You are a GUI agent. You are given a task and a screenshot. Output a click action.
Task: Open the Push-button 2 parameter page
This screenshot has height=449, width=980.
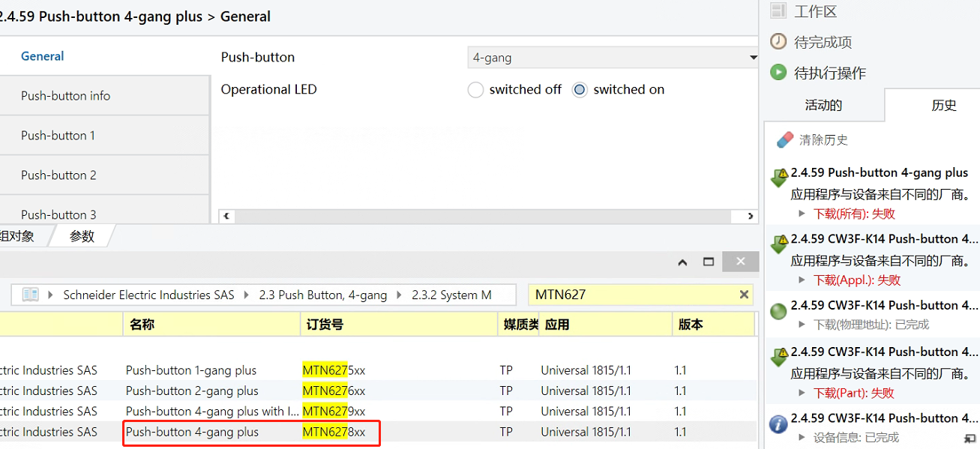click(x=104, y=175)
